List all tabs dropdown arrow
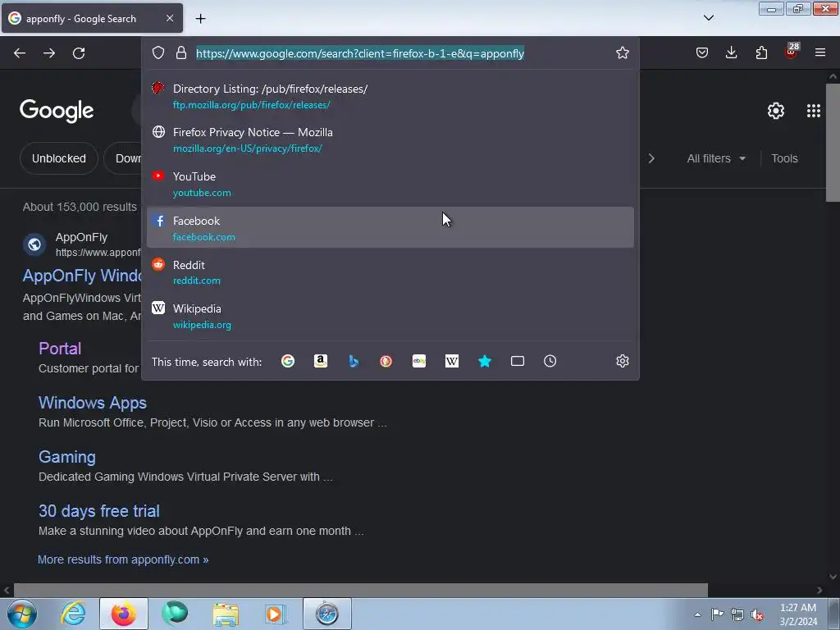This screenshot has height=630, width=840. point(708,18)
